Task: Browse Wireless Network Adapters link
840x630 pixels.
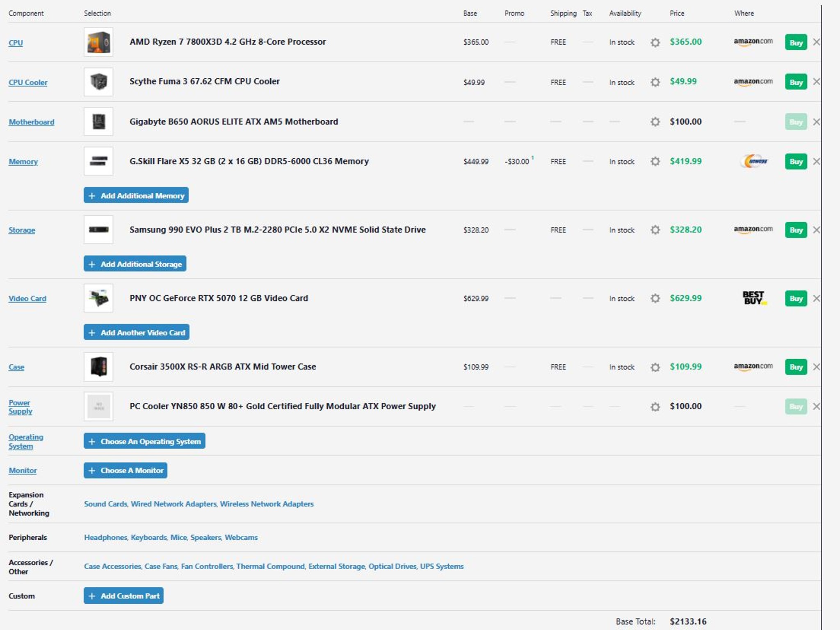Action: (x=267, y=504)
